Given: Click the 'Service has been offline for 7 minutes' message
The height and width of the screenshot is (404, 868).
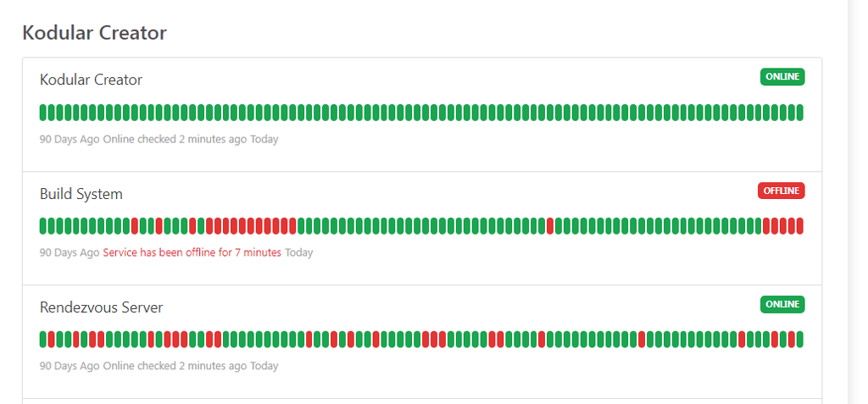Looking at the screenshot, I should pos(192,252).
